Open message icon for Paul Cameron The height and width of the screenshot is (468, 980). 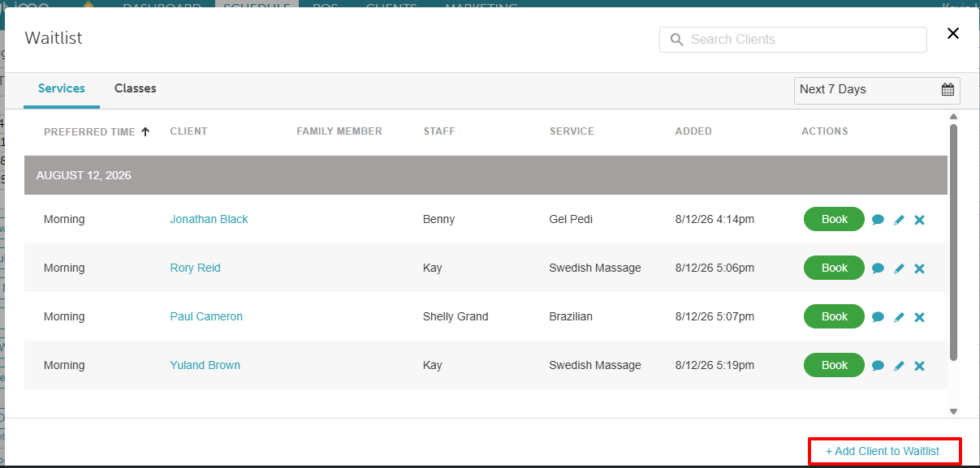tap(878, 317)
